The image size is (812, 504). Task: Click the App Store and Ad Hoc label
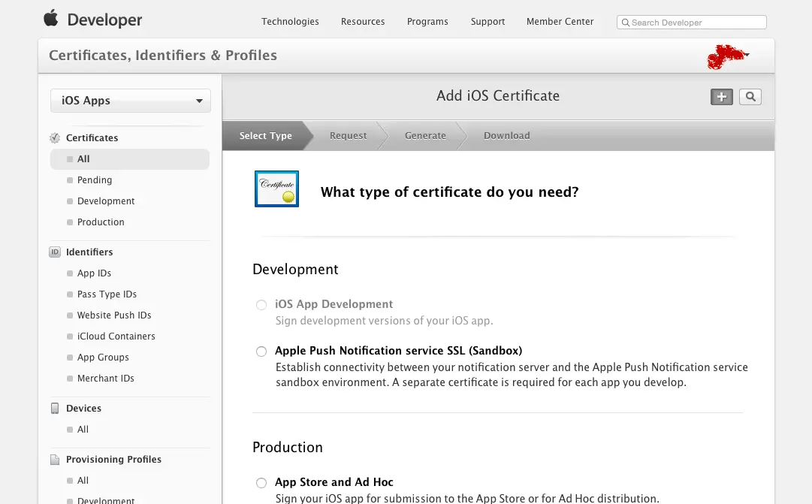334,482
